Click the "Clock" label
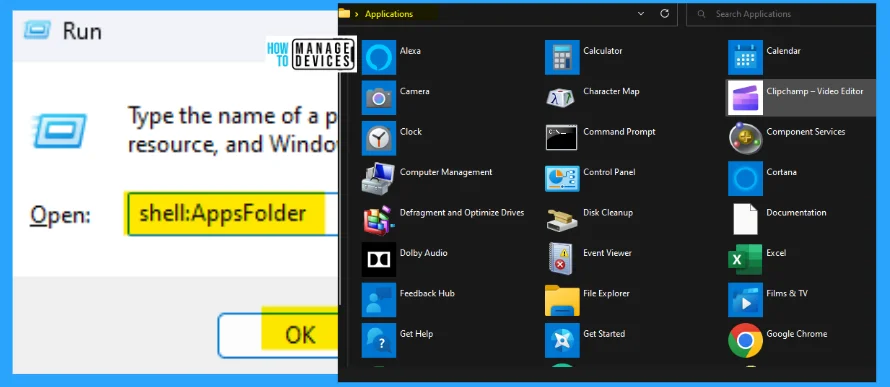Screen dimensions: 890x387 tap(411, 131)
